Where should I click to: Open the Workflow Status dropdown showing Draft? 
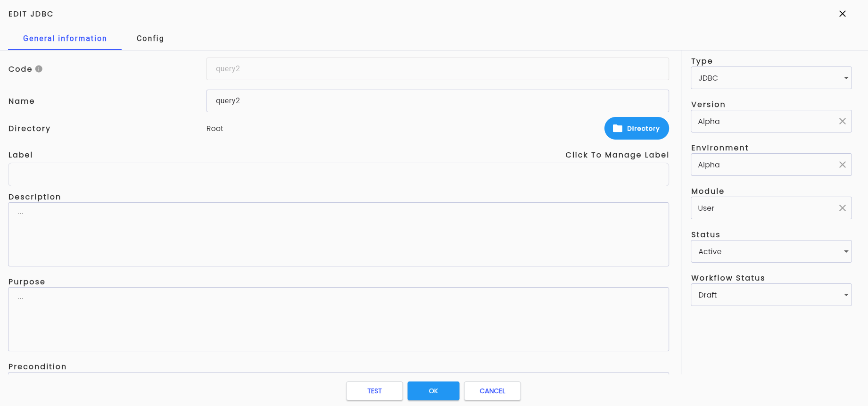click(x=771, y=295)
